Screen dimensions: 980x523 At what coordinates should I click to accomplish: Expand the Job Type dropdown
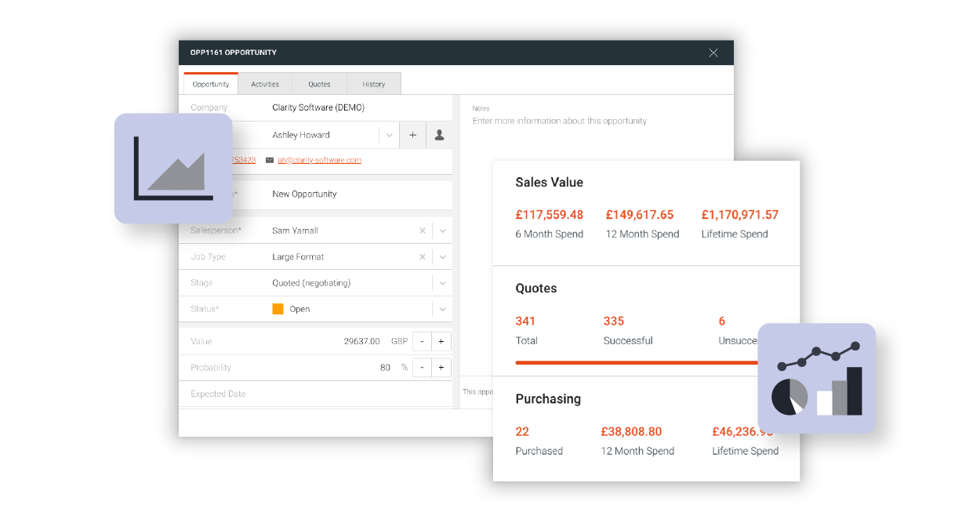[442, 256]
